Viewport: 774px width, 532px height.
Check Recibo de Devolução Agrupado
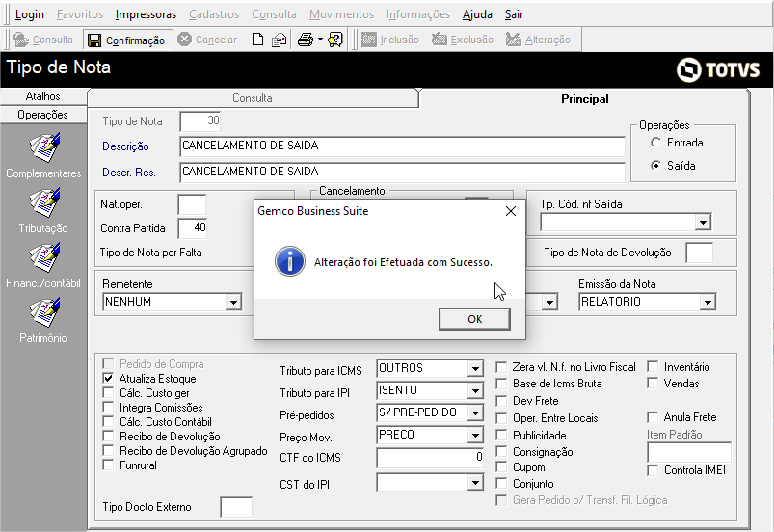[x=108, y=451]
